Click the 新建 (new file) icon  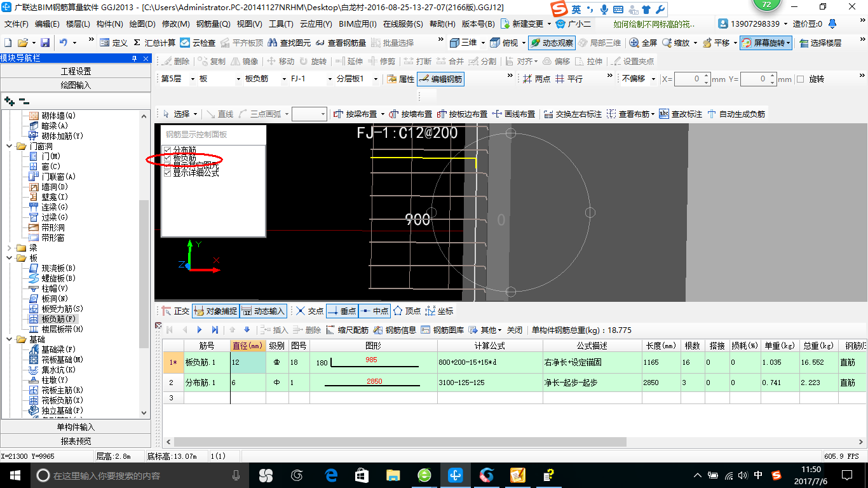pos(8,43)
